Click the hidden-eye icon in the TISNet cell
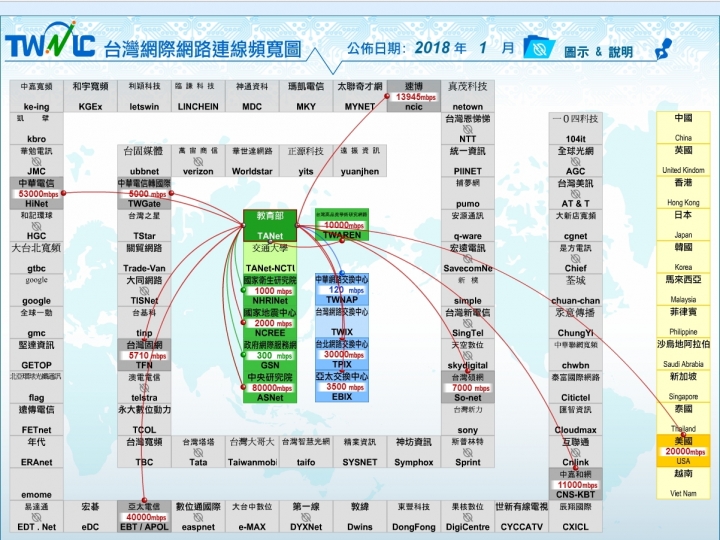 (144, 291)
